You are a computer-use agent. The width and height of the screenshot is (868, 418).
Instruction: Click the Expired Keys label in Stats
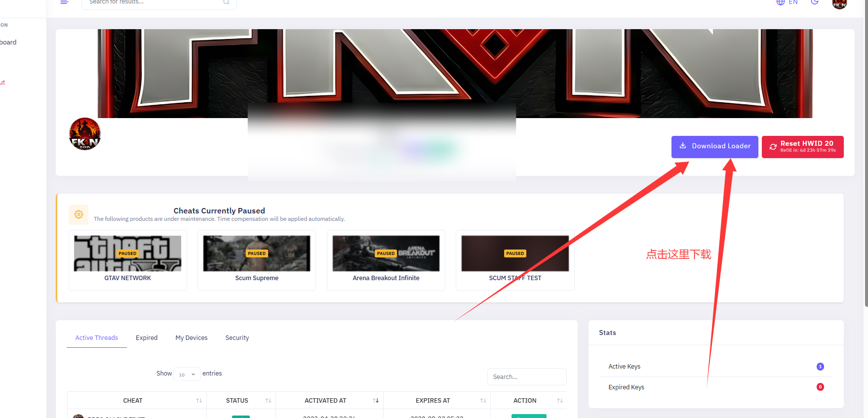pyautogui.click(x=626, y=387)
